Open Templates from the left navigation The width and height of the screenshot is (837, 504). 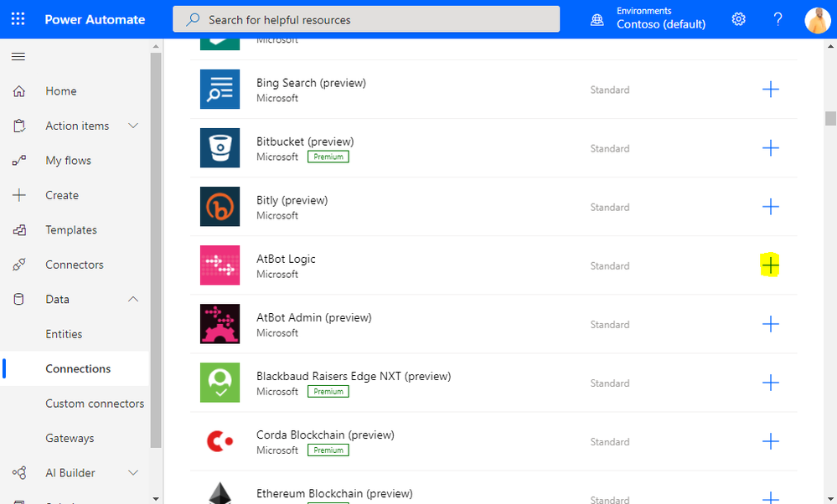(71, 230)
